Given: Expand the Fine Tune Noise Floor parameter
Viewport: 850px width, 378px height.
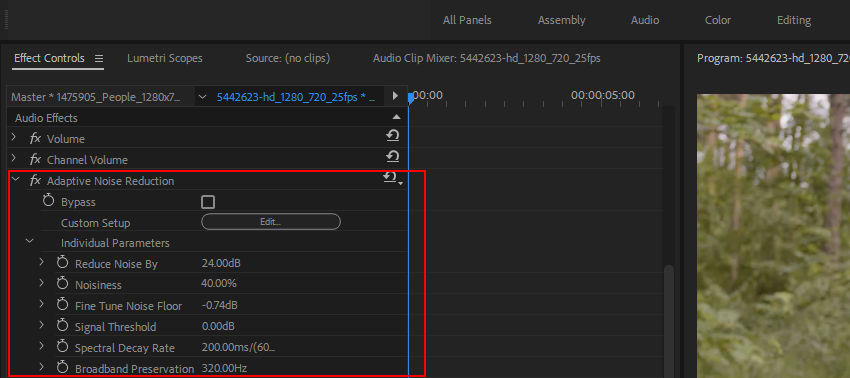Looking at the screenshot, I should coord(41,304).
